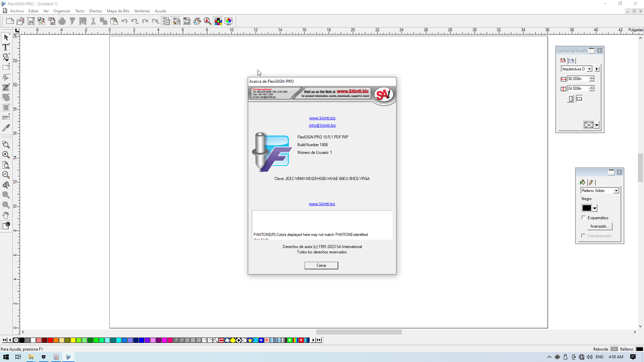Click the Save floppy disk toolbar icon

point(31,21)
